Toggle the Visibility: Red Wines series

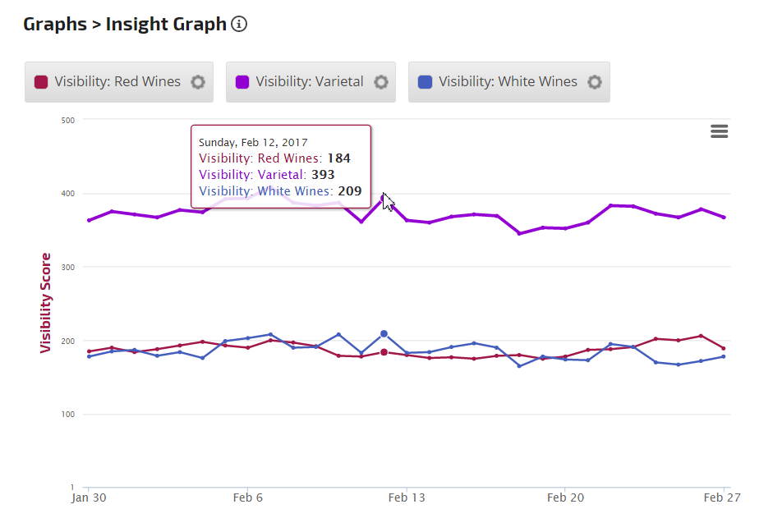[x=117, y=82]
